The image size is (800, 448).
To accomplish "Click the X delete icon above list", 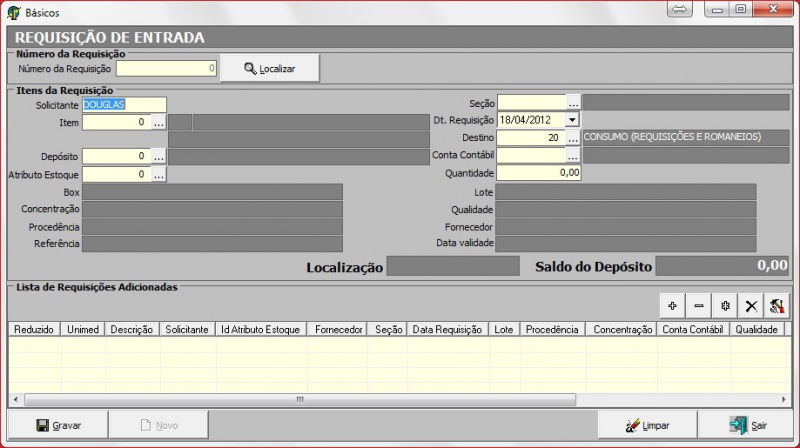I will coord(751,305).
